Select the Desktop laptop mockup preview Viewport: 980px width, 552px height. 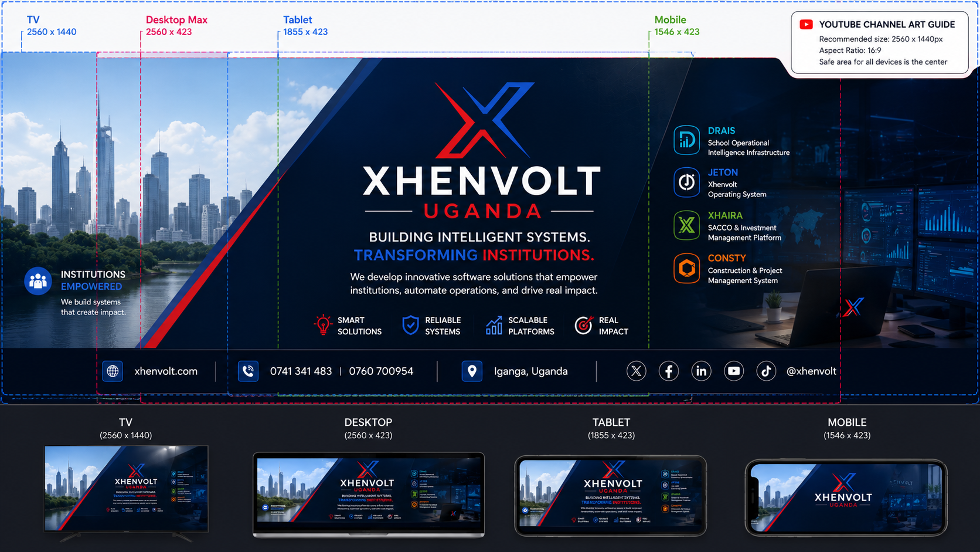pos(368,495)
